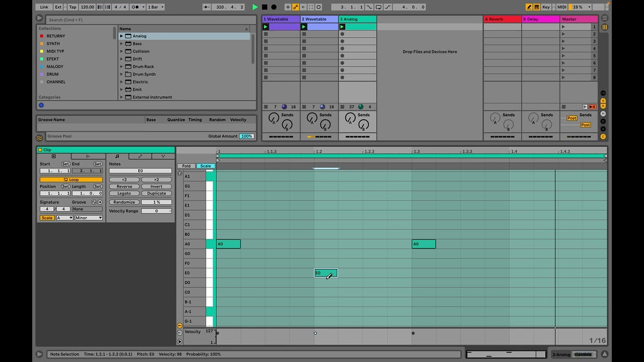Image resolution: width=644 pixels, height=362 pixels.
Task: Toggle the Crossfader X section button
Action: 603,129
